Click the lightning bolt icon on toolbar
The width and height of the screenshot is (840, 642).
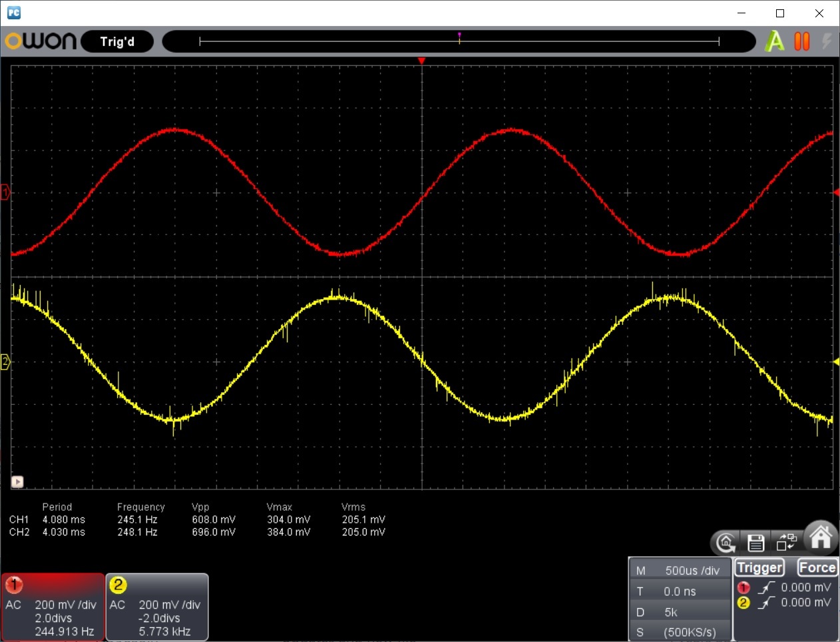827,41
